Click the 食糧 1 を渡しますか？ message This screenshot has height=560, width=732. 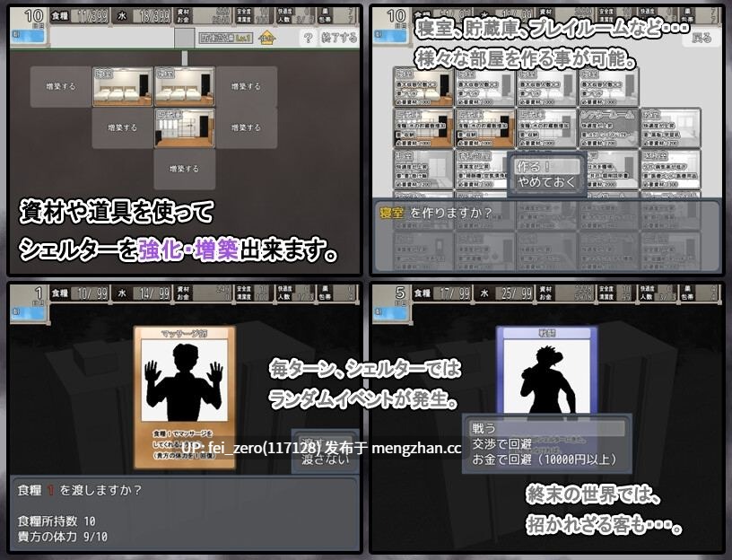pyautogui.click(x=79, y=490)
